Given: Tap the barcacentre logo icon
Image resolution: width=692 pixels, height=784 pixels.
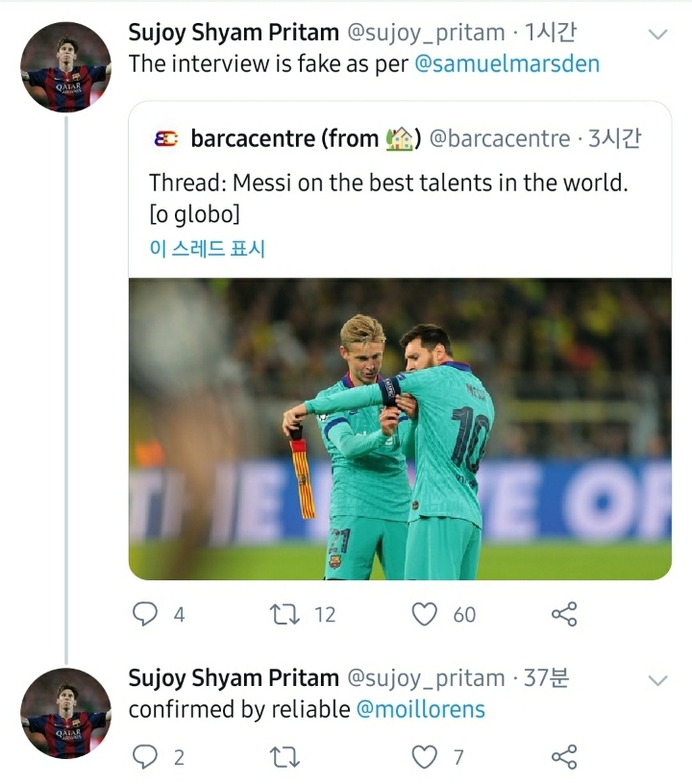Looking at the screenshot, I should pos(165,139).
